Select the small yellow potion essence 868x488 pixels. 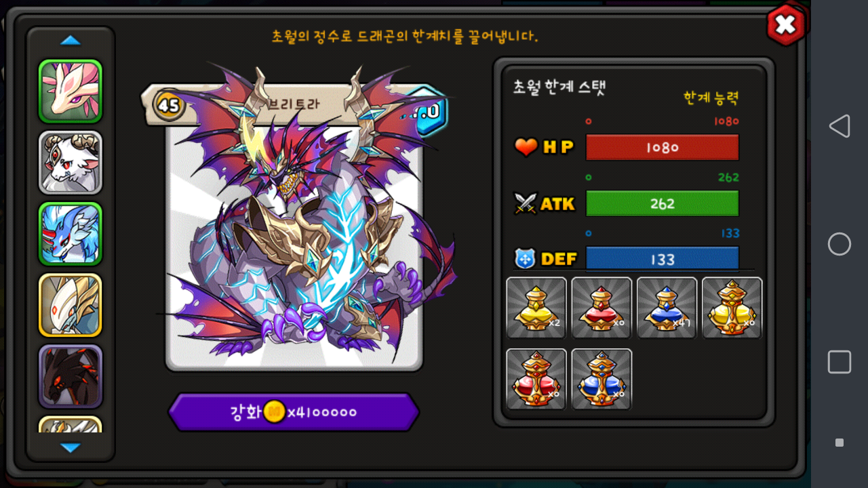[x=536, y=308]
